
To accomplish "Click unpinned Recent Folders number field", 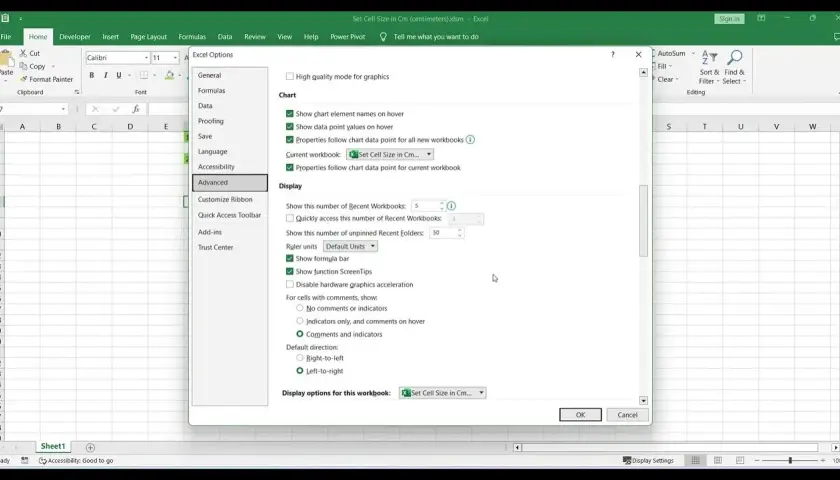I will pos(442,232).
